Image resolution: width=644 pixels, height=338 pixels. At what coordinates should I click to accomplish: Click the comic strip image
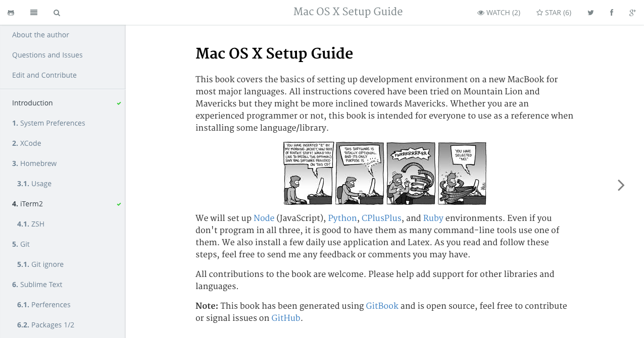(385, 173)
